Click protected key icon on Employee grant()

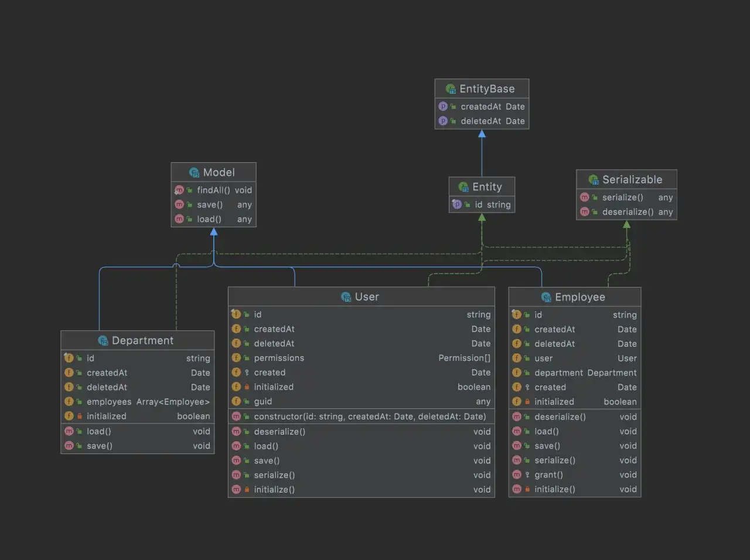click(x=527, y=475)
